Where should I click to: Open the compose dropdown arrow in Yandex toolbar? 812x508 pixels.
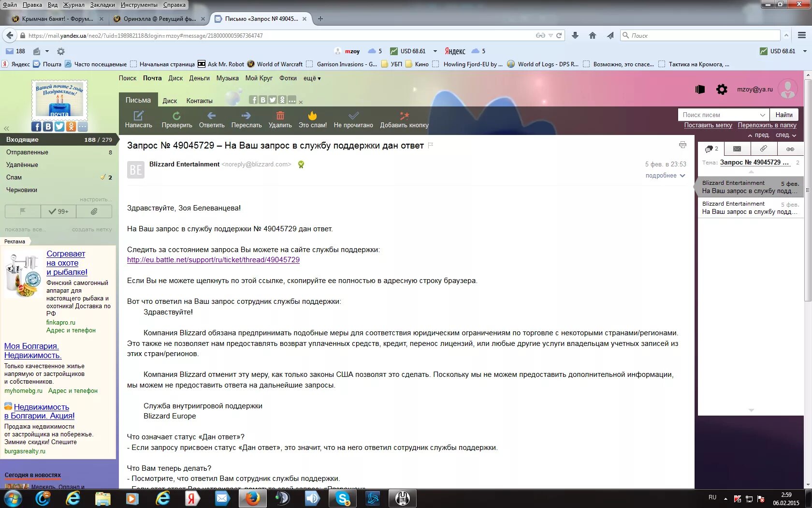tap(47, 51)
